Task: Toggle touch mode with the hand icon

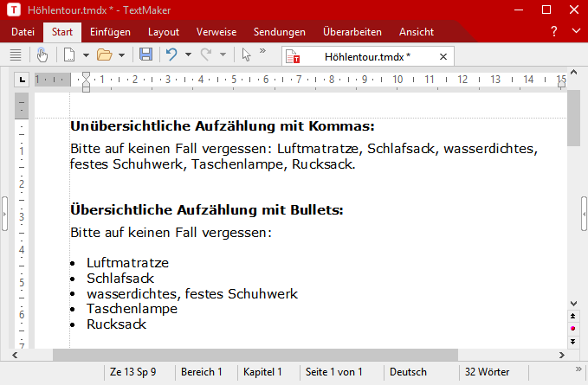Action: [x=42, y=55]
